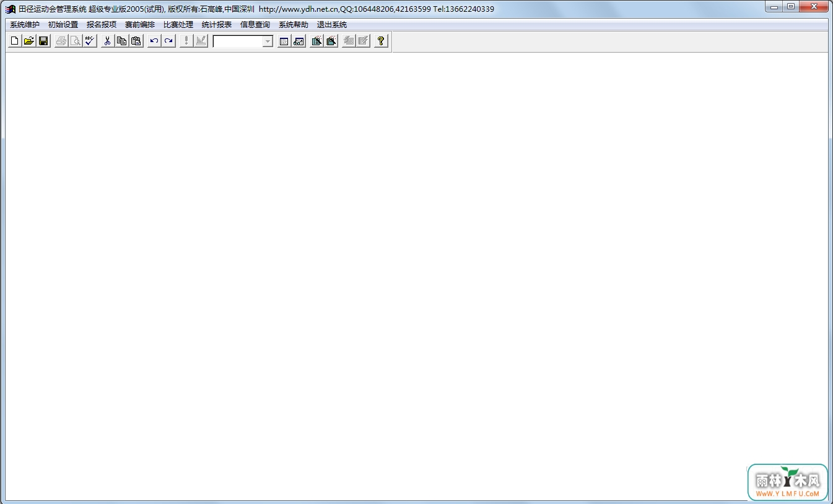Open the 系统维护 menu
833x504 pixels.
point(25,25)
